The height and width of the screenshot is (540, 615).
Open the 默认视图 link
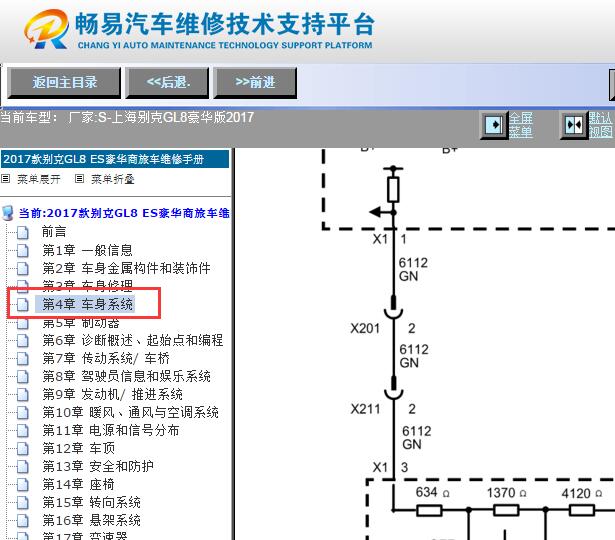point(600,125)
